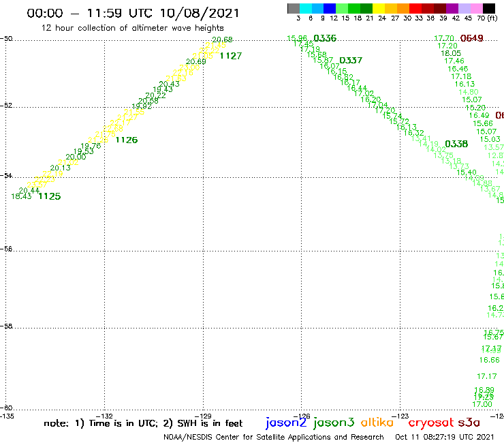Click the wave height value '19.92'

coord(142,106)
